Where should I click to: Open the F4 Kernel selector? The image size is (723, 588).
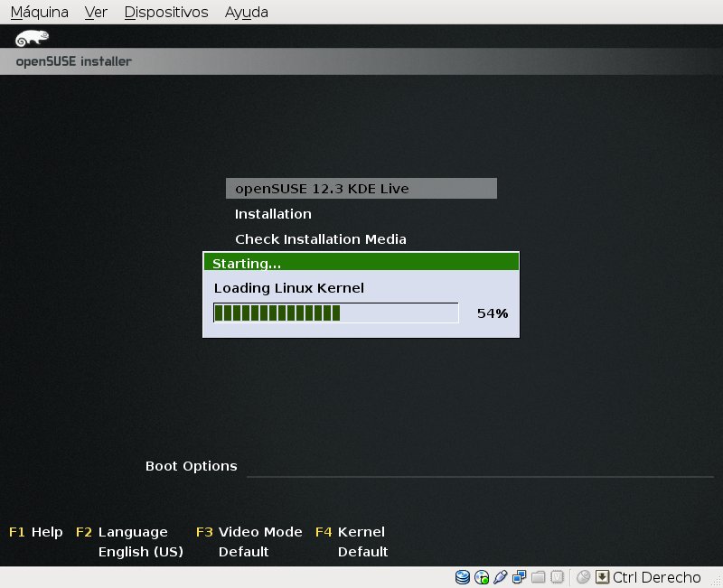pyautogui.click(x=350, y=532)
